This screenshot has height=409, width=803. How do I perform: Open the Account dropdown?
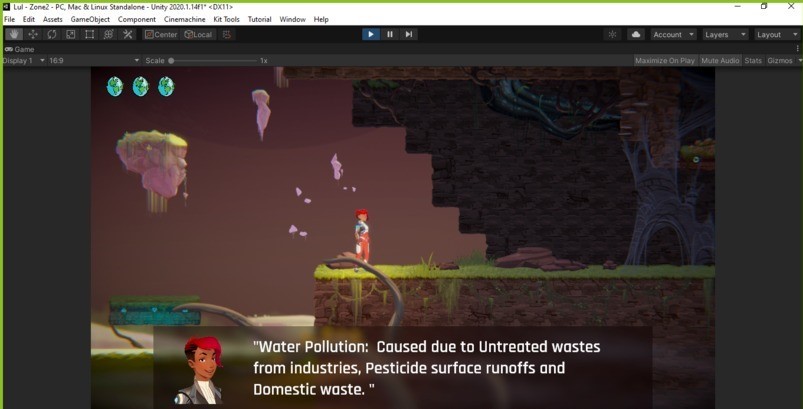pyautogui.click(x=673, y=34)
